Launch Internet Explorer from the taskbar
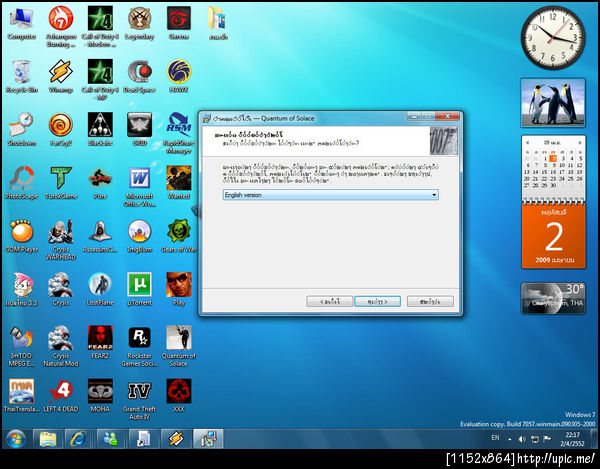 click(x=78, y=439)
